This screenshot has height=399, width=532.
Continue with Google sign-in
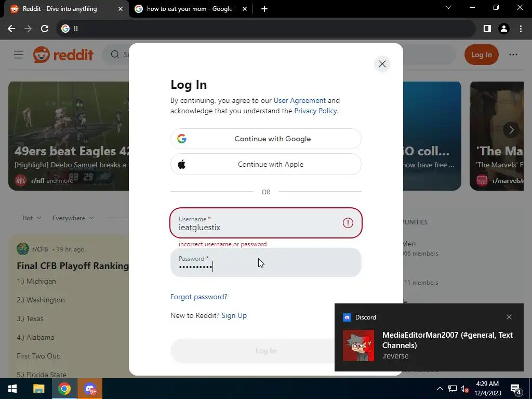[x=265, y=139]
